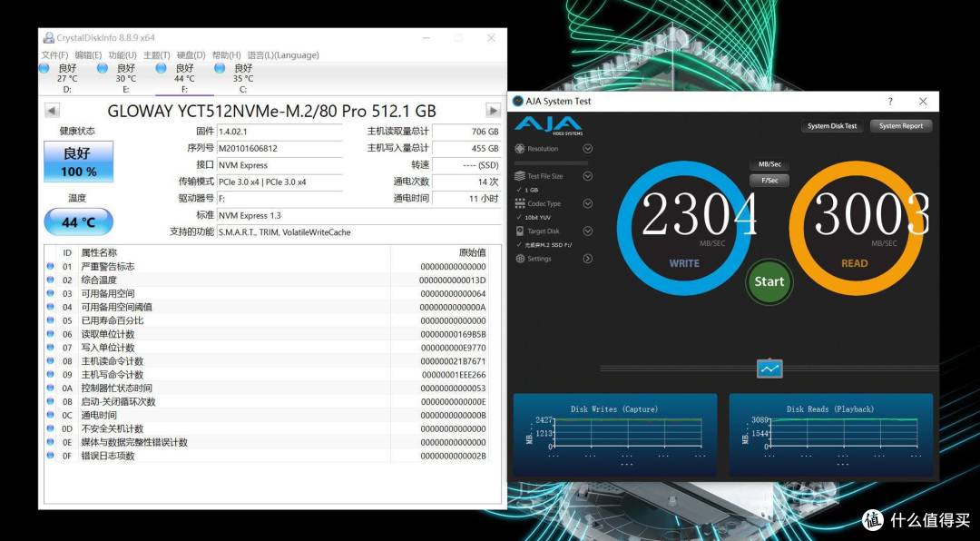Go to next disk with right arrow
Viewport: 980px width, 541px height.
(493, 111)
